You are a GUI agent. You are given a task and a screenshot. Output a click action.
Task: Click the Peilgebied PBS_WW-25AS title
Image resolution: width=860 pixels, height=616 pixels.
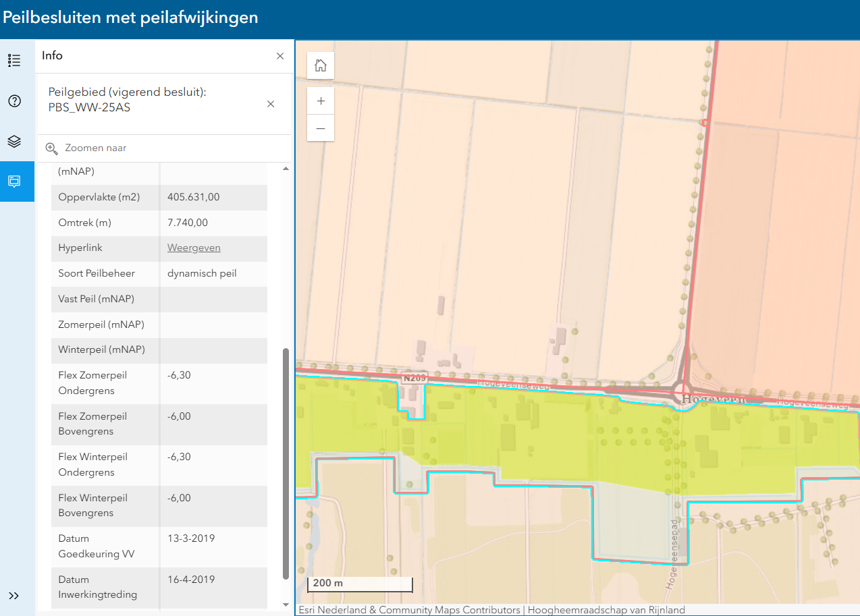coord(127,100)
